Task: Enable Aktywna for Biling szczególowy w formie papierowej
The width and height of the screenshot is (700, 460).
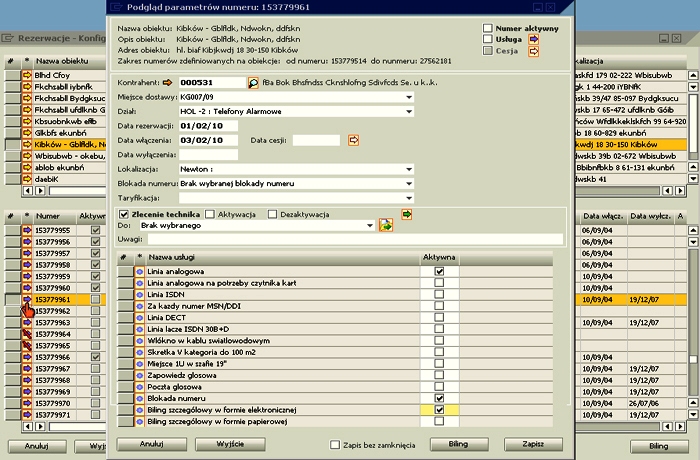Action: [439, 421]
